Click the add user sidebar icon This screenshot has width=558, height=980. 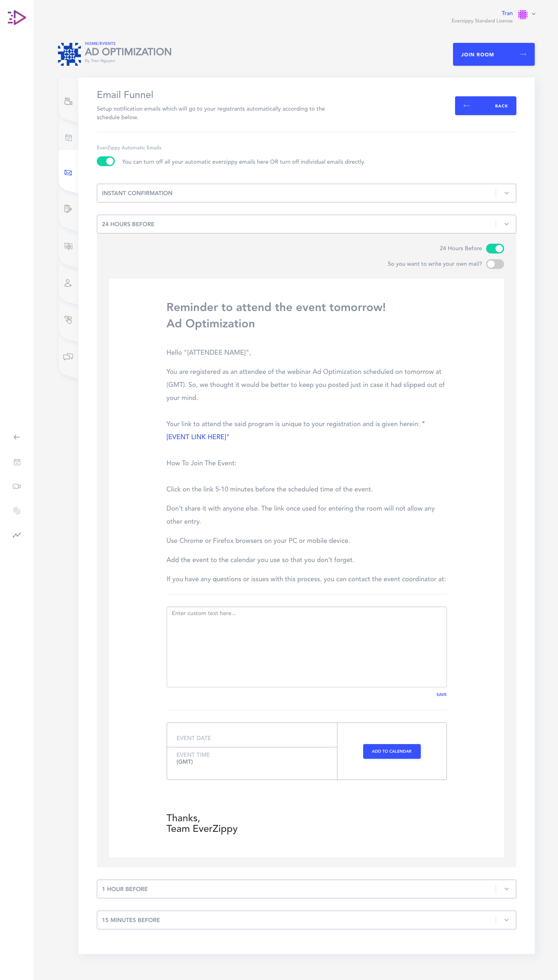coord(68,283)
